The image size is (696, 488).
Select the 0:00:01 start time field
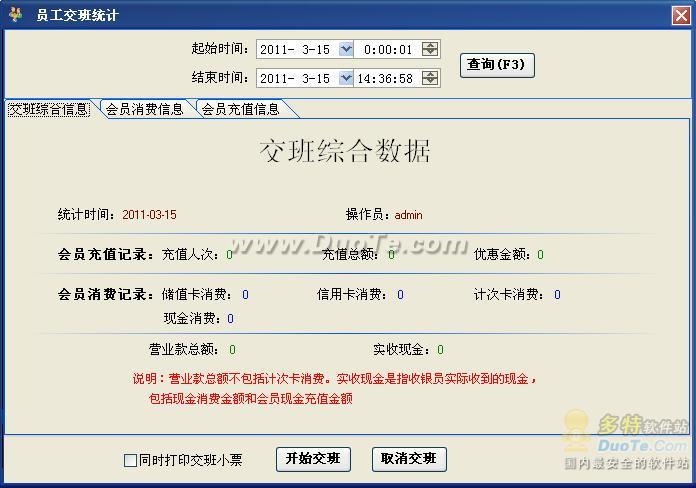389,49
